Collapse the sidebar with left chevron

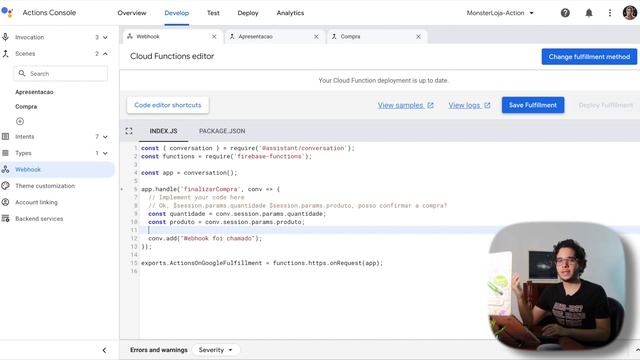coord(104,350)
